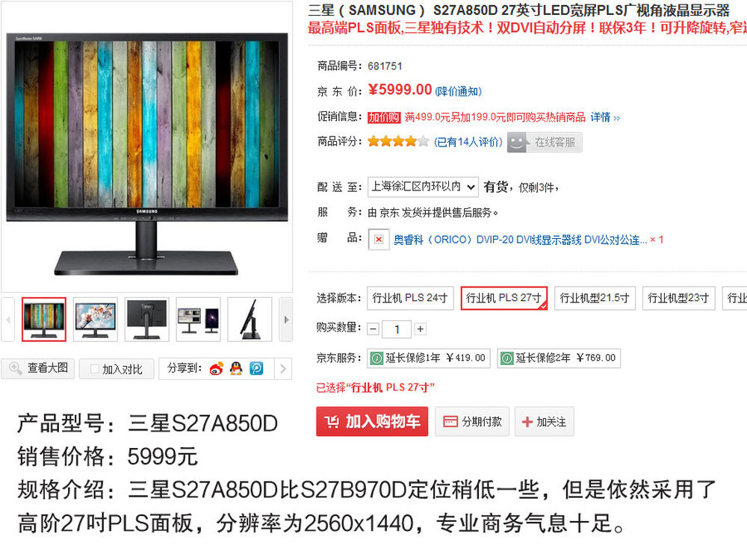The image size is (747, 560).
Task: Open 在线客服 smiley chat button
Action: pyautogui.click(x=545, y=143)
